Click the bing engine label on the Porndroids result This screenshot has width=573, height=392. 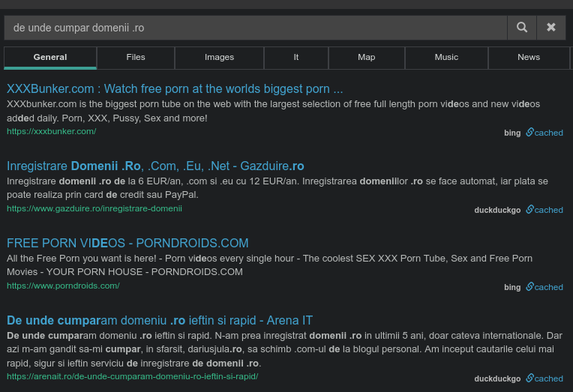[x=512, y=287]
